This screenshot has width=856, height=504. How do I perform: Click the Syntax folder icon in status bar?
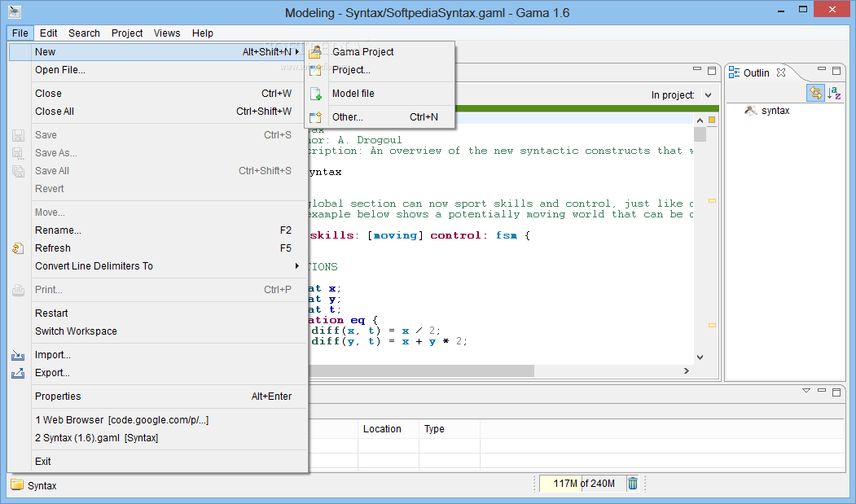[17, 485]
